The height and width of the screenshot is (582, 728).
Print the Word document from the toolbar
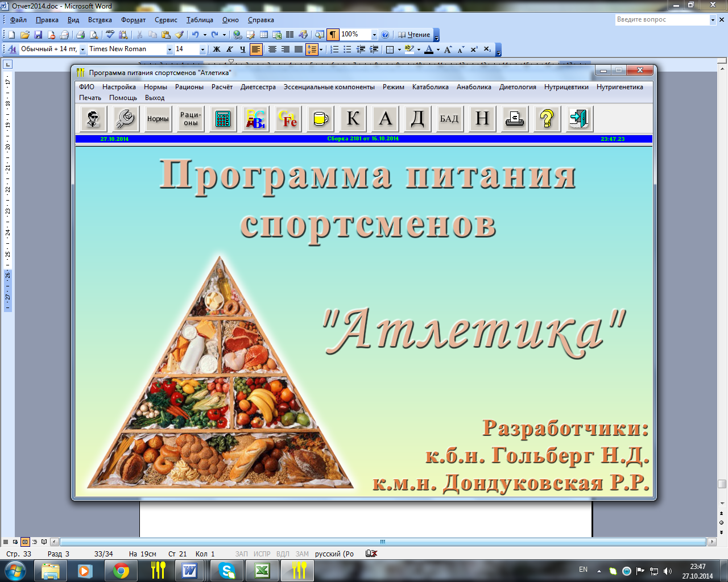(80, 35)
